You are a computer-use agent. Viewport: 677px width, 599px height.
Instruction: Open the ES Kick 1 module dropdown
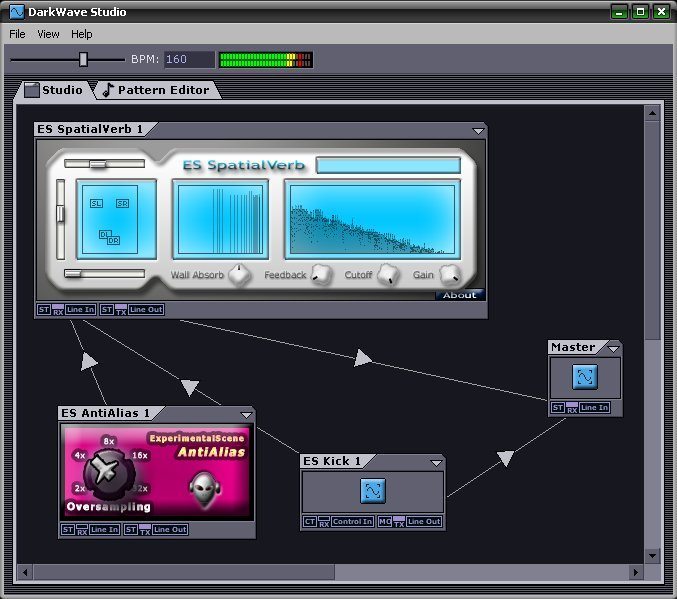point(436,463)
